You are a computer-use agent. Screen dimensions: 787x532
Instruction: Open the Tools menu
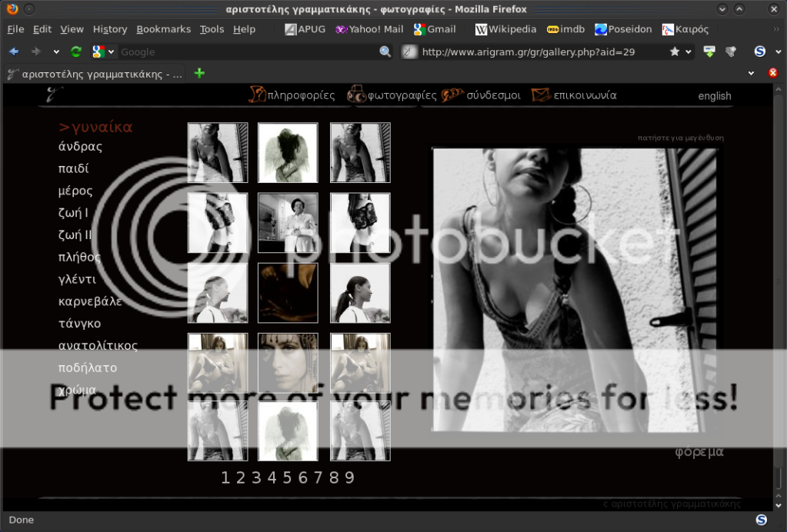212,29
